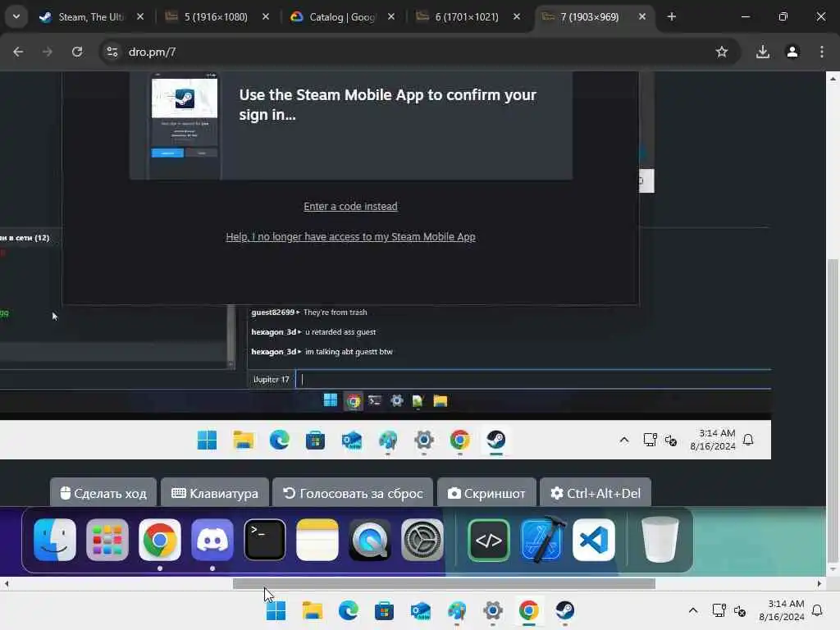Expand the tab search dropdown
Viewport: 840px width, 630px height.
pyautogui.click(x=16, y=16)
